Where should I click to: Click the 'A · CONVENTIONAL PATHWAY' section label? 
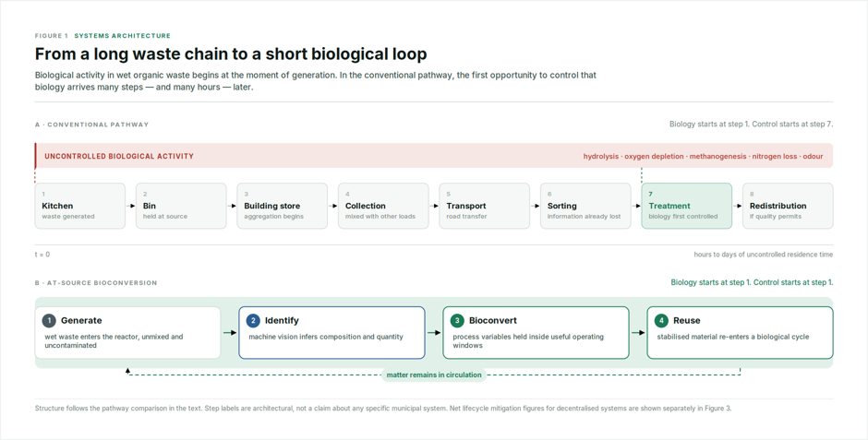[x=92, y=125]
